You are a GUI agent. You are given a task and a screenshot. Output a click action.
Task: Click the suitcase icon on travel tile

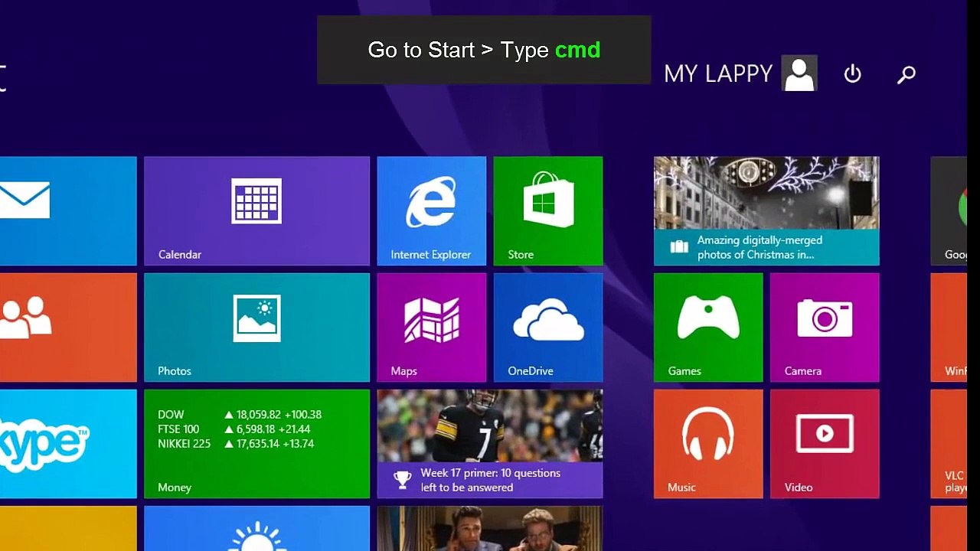coord(679,246)
